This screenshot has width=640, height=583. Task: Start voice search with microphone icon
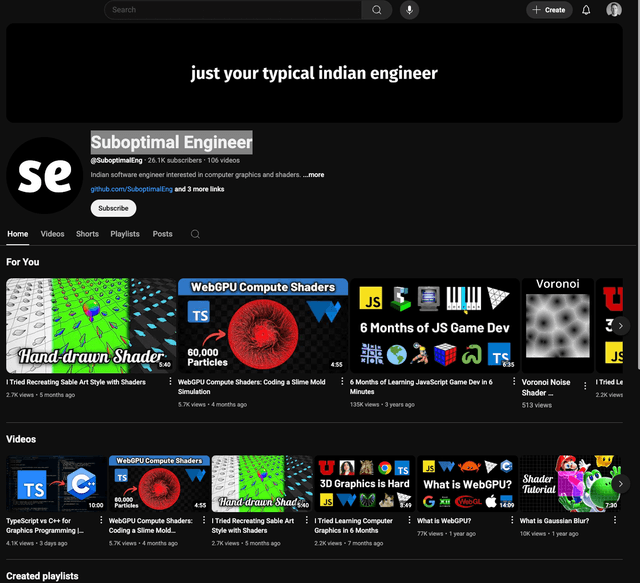[409, 10]
